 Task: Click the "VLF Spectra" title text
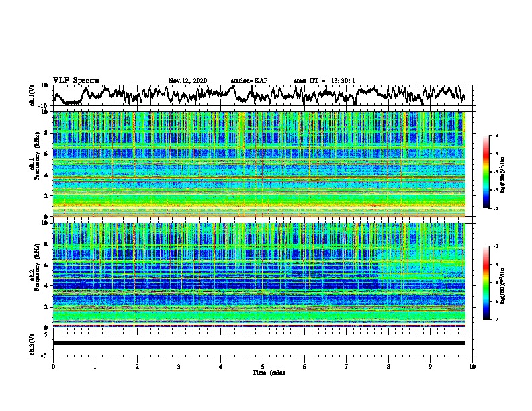76,81
